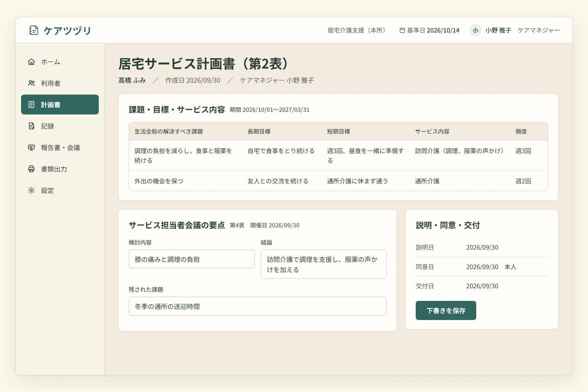Image resolution: width=588 pixels, height=392 pixels.
Task: Click the ケアツヅリ logo icon
Action: pos(34,30)
